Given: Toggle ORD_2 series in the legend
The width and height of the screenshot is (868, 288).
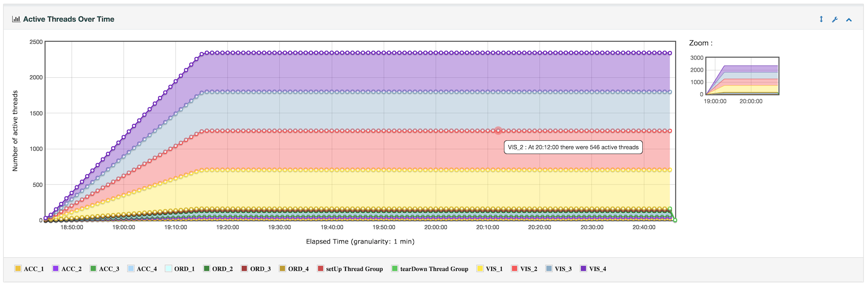Looking at the screenshot, I should pyautogui.click(x=218, y=269).
